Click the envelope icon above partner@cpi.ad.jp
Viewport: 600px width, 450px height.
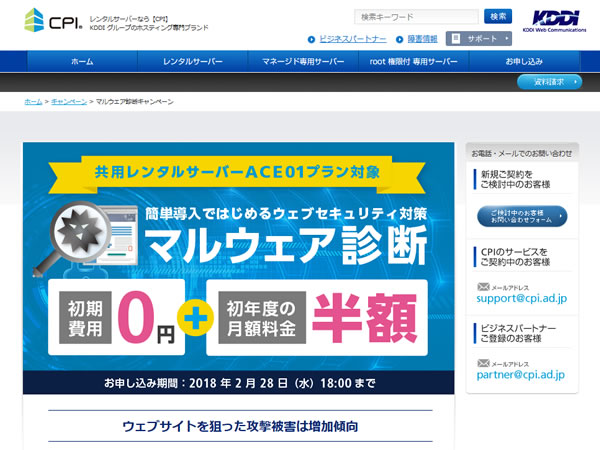[x=483, y=363]
